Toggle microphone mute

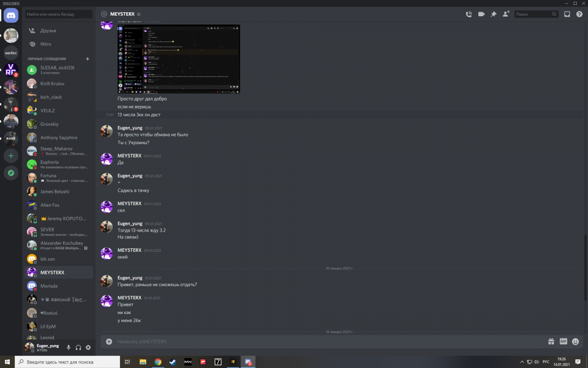point(69,347)
